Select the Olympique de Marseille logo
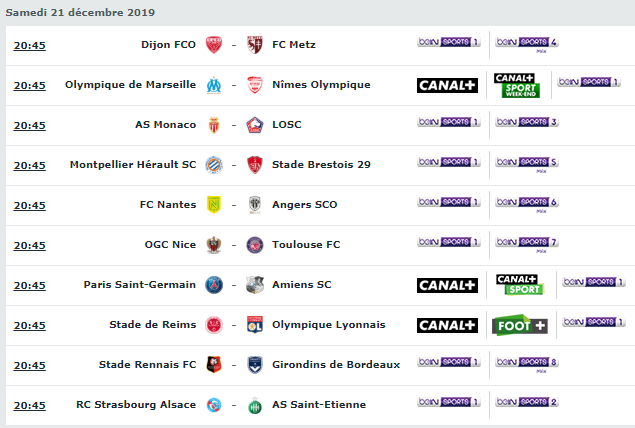The height and width of the screenshot is (428, 635). [x=214, y=85]
